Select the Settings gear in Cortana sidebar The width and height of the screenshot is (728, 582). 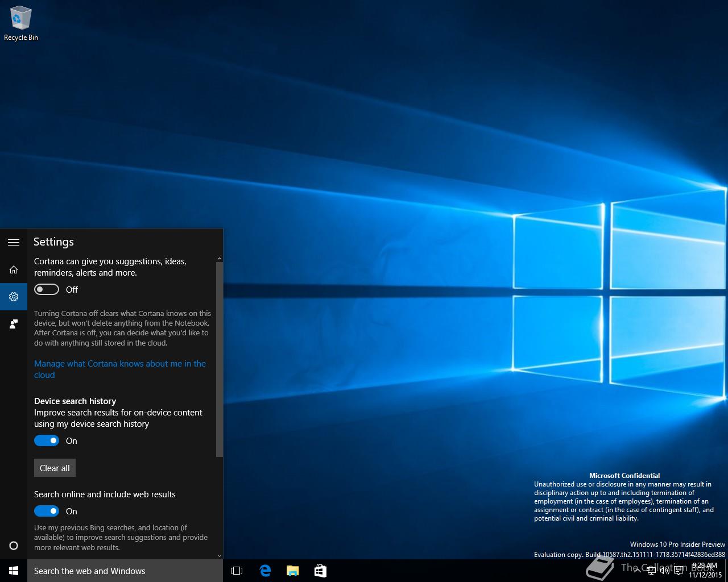coord(14,297)
